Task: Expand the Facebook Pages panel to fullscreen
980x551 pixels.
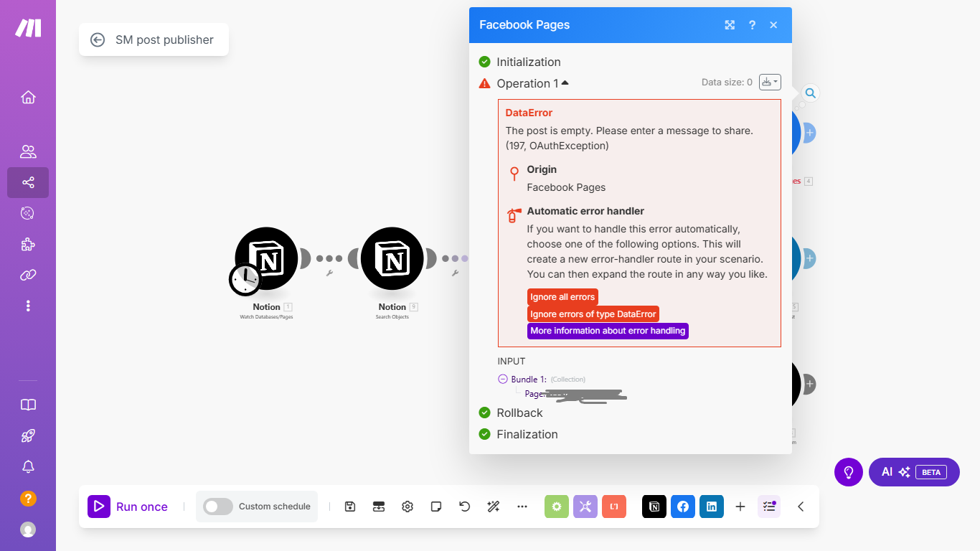Action: (x=730, y=25)
